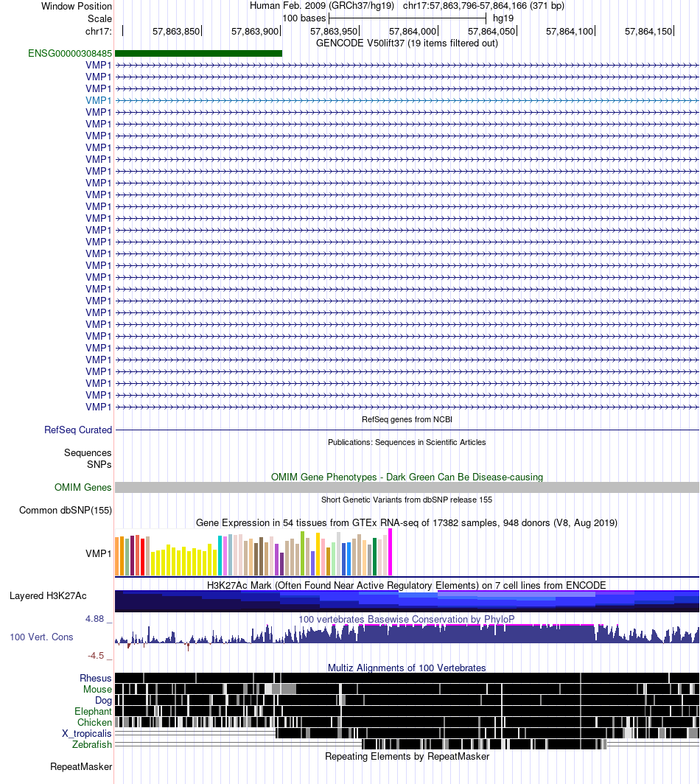This screenshot has height=784, width=700.
Task: Select the Mouse alignment label
Action: (97, 690)
